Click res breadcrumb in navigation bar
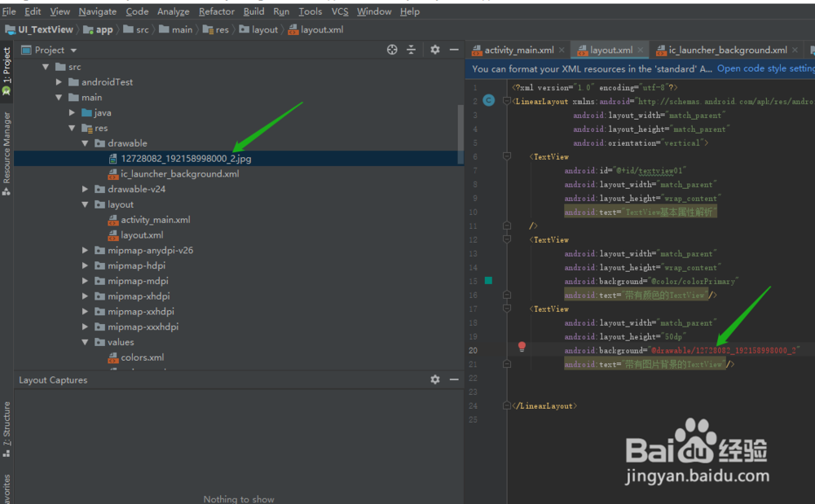The height and width of the screenshot is (504, 815). (x=216, y=29)
